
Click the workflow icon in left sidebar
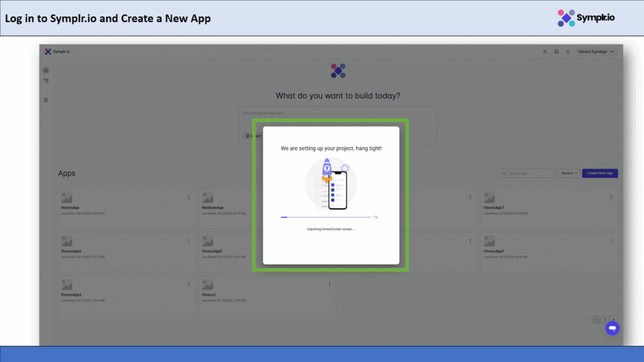tap(46, 80)
